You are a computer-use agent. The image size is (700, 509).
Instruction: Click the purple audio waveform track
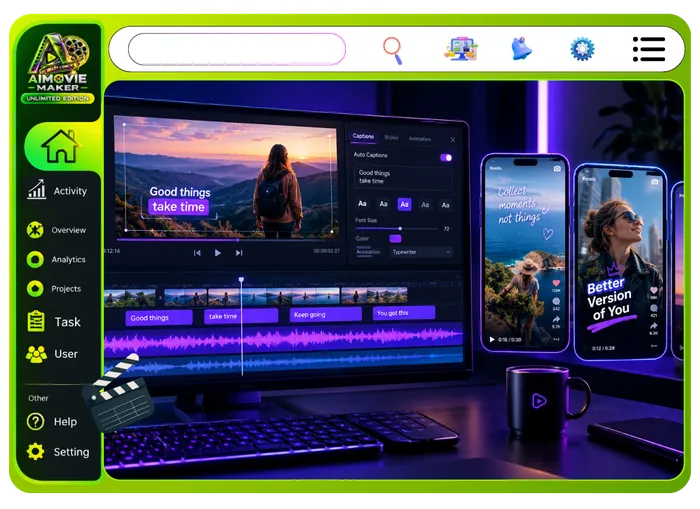click(283, 338)
